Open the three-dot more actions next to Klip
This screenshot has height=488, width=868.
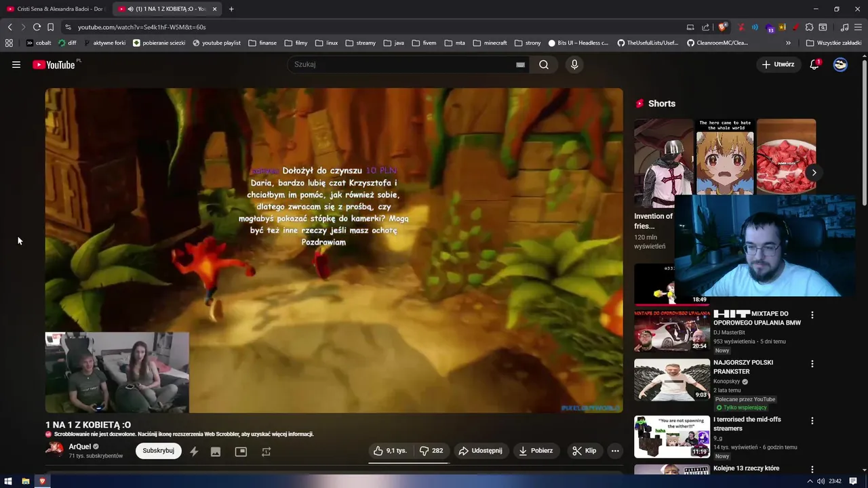[615, 451]
